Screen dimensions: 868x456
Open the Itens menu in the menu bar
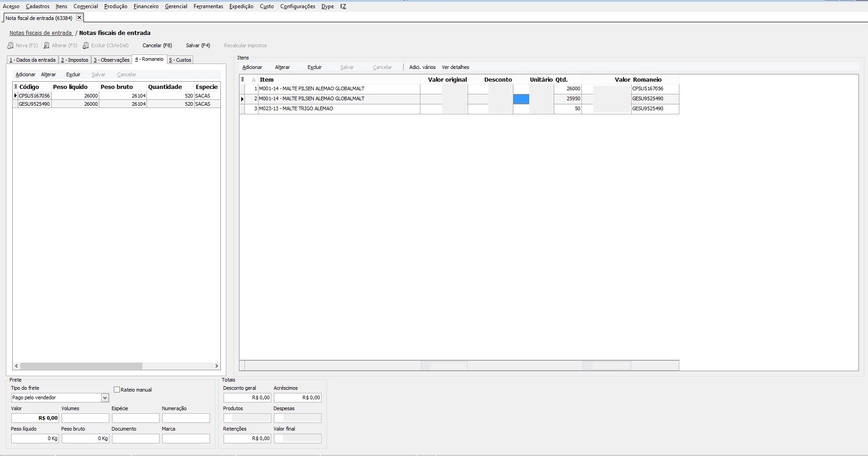tap(61, 6)
